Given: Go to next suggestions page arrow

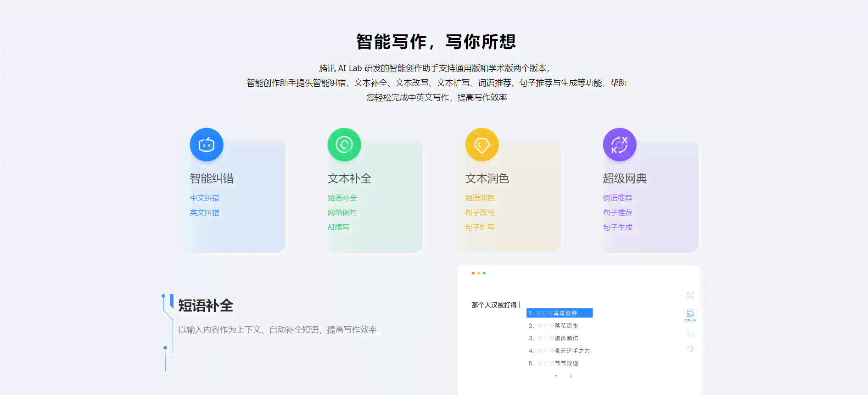Looking at the screenshot, I should coord(571,376).
